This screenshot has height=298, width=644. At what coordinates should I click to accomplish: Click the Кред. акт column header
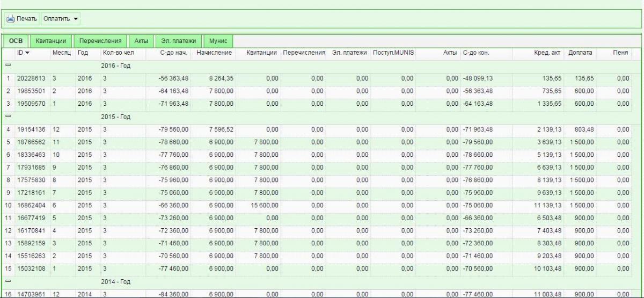(546, 53)
